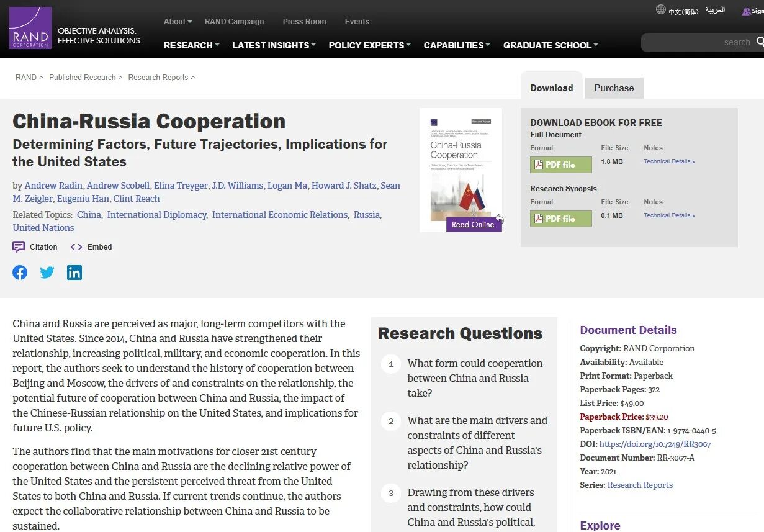Open RAND Campaign page
This screenshot has width=764, height=532.
(x=234, y=22)
